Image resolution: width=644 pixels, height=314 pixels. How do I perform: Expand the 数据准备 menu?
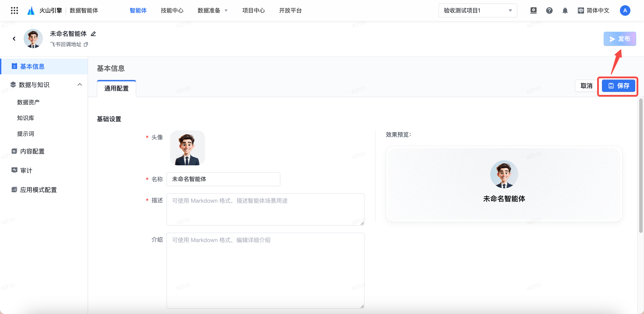212,10
